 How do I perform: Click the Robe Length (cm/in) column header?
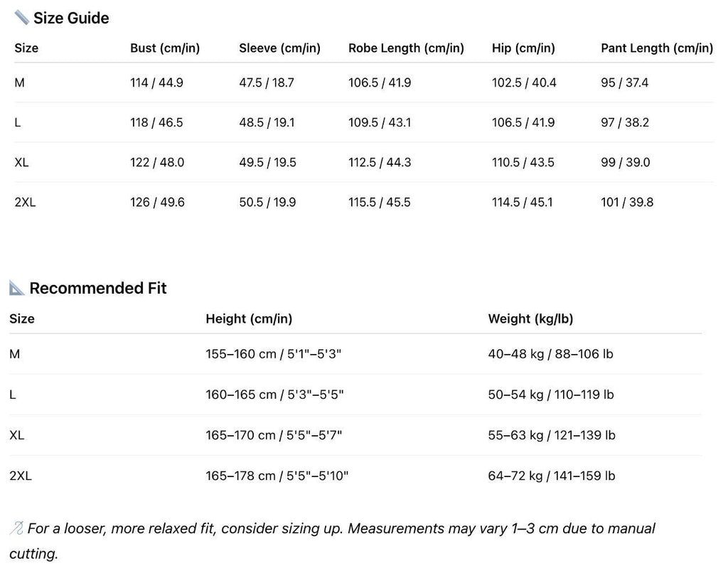pos(406,48)
